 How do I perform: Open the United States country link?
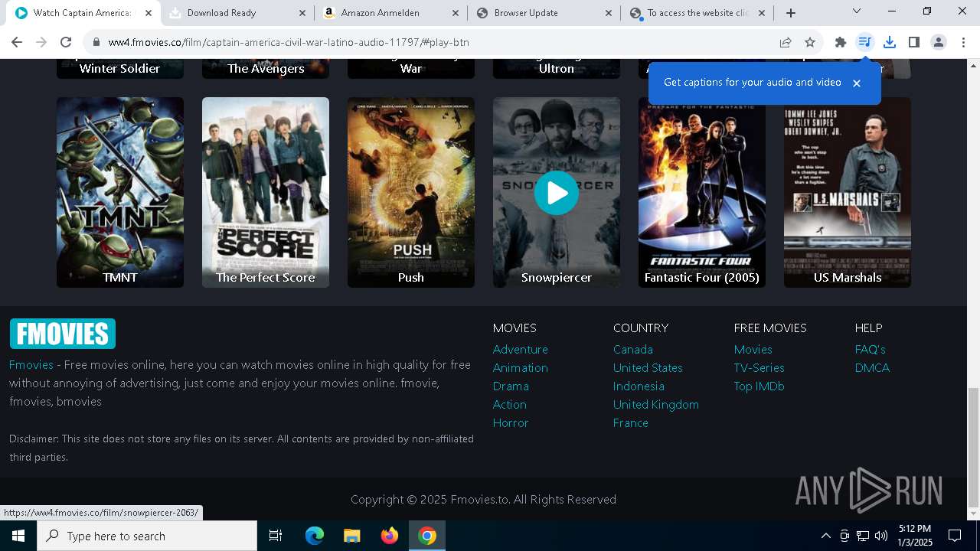(x=648, y=367)
